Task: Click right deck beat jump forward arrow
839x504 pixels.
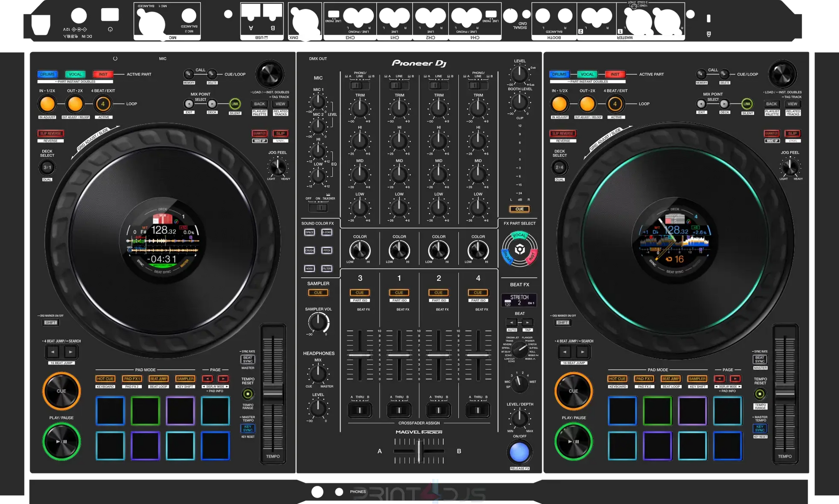Action: (582, 352)
